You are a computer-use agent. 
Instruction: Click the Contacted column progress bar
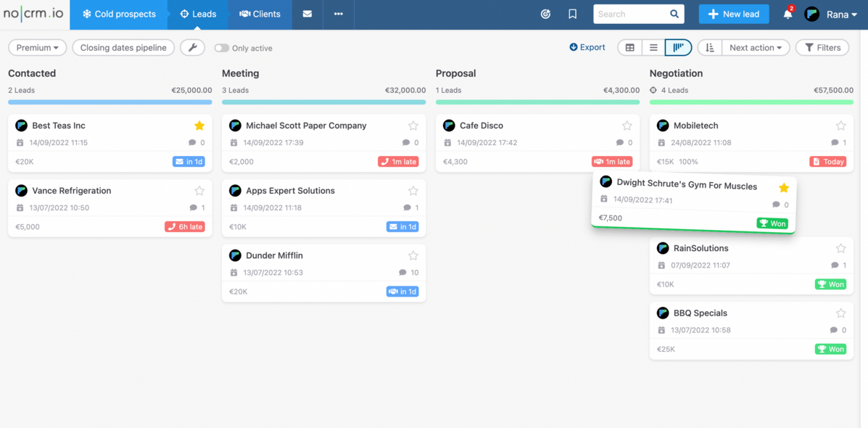coord(109,102)
